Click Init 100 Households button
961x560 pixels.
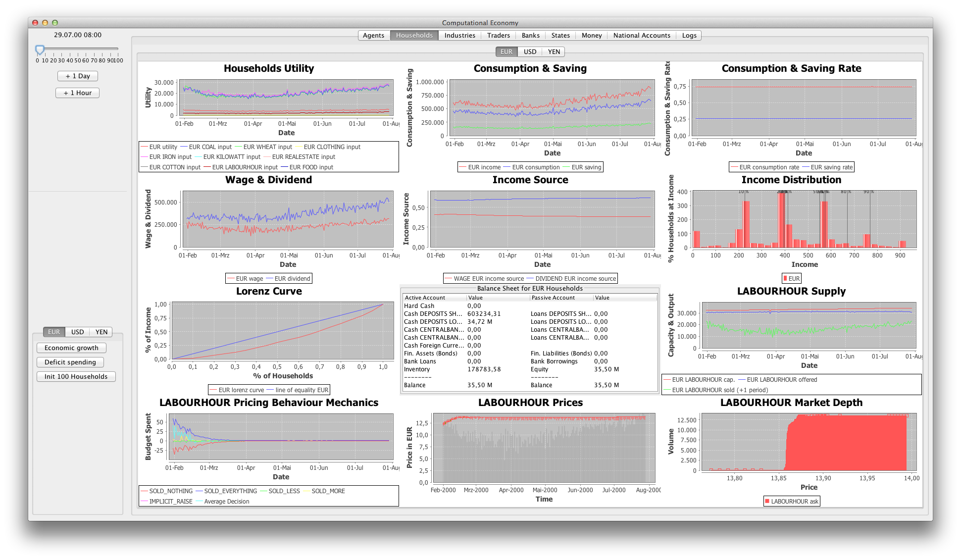click(x=76, y=376)
